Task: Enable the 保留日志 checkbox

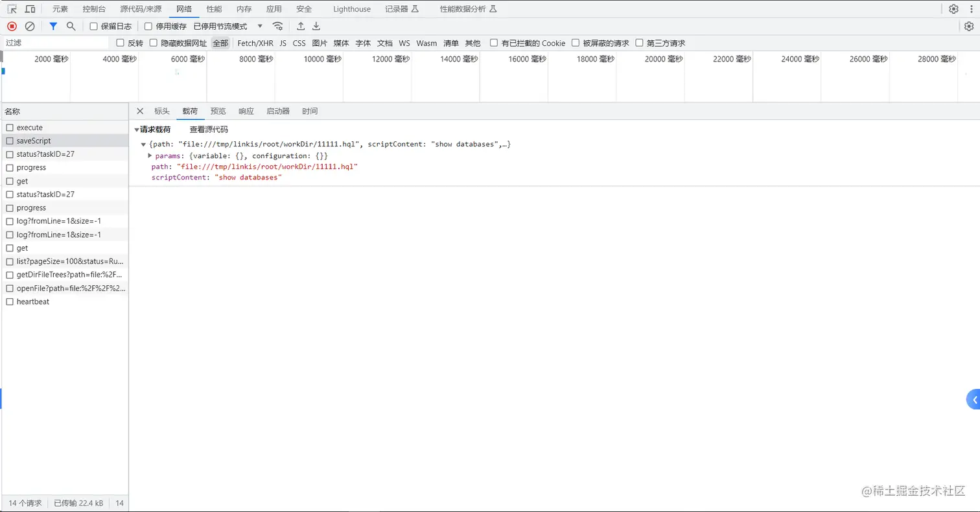Action: point(93,27)
